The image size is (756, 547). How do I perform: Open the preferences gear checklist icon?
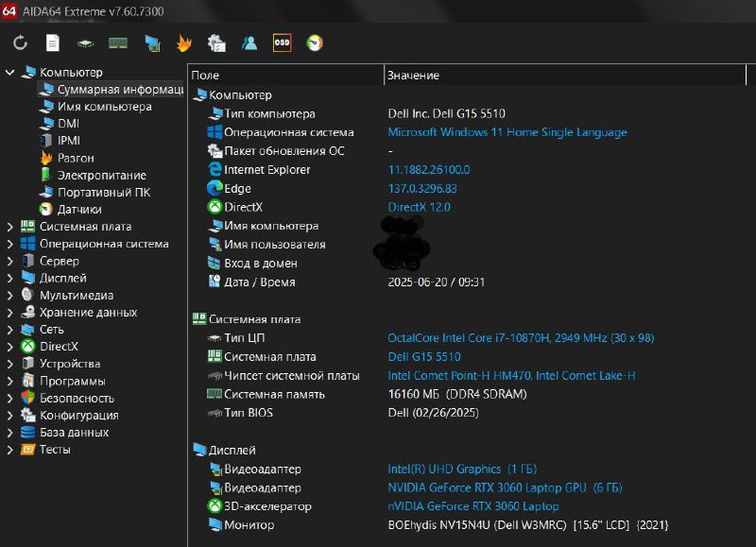click(x=216, y=43)
